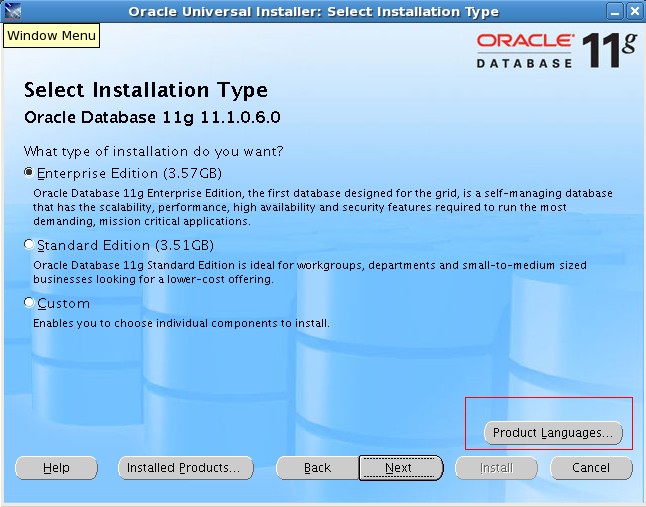The height and width of the screenshot is (507, 646).
Task: Pick the Custom installation radio button
Action: click(x=28, y=302)
